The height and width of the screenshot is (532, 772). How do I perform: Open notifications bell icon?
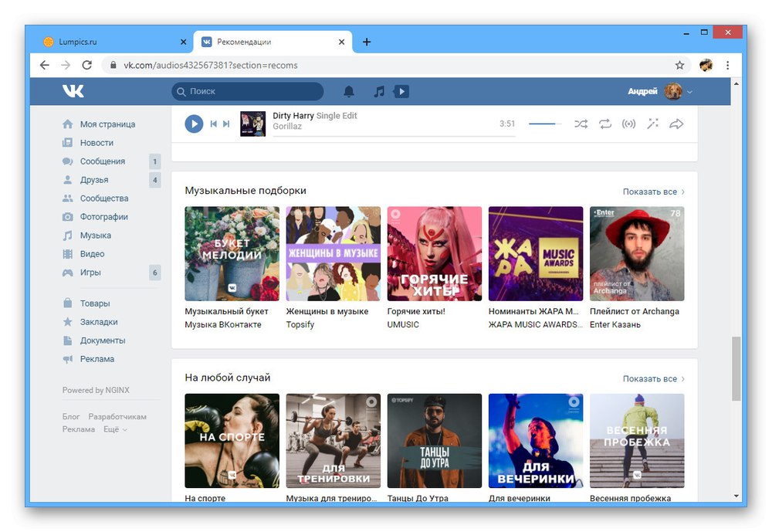pyautogui.click(x=349, y=91)
